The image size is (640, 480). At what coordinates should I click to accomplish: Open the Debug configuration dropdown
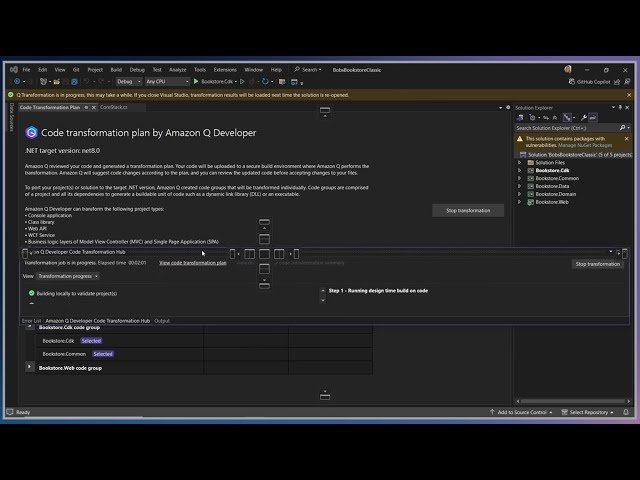[x=128, y=81]
